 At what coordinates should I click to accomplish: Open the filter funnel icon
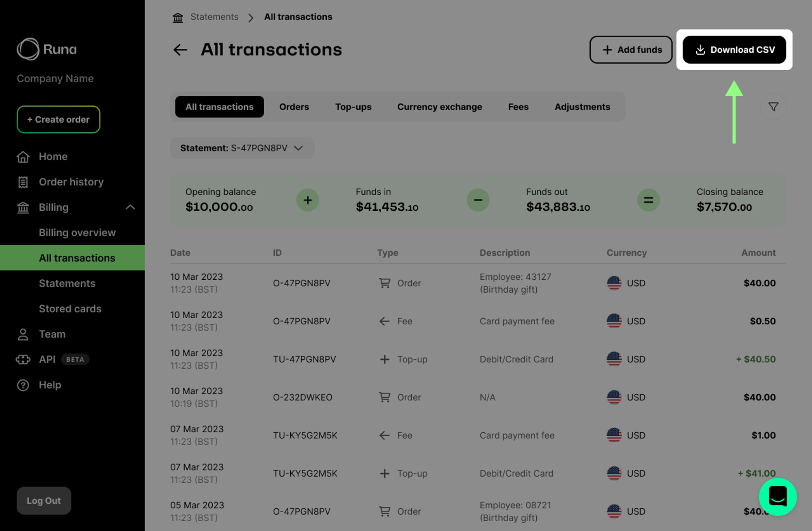[773, 107]
